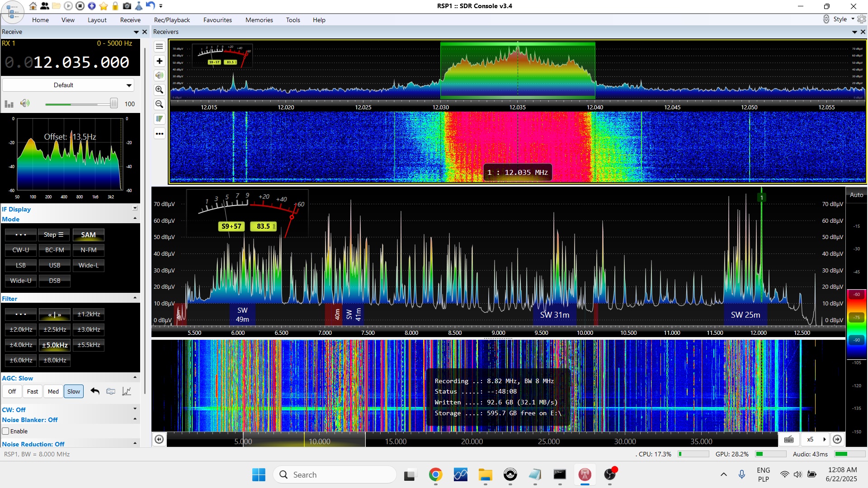
Task: Click the camera screenshot icon
Action: (127, 6)
